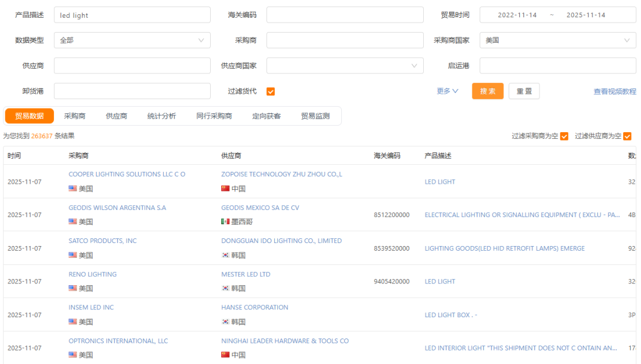This screenshot has width=641, height=364.
Task: Open buyer OPTRONICS INTERNATIONAL, LLC
Action: [118, 341]
